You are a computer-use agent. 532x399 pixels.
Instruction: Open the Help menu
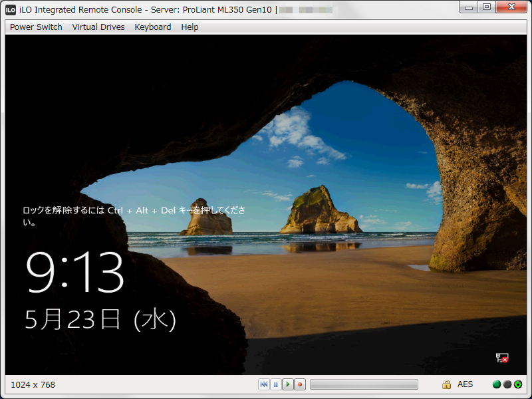click(190, 27)
